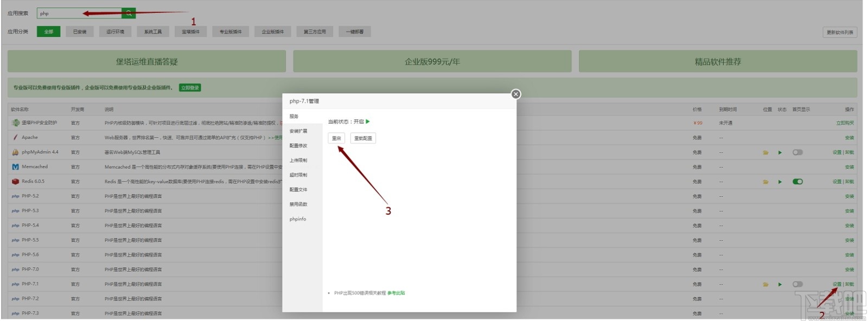868x321 pixels.
Task: Click 设置 link for Redis row
Action: [x=837, y=182]
